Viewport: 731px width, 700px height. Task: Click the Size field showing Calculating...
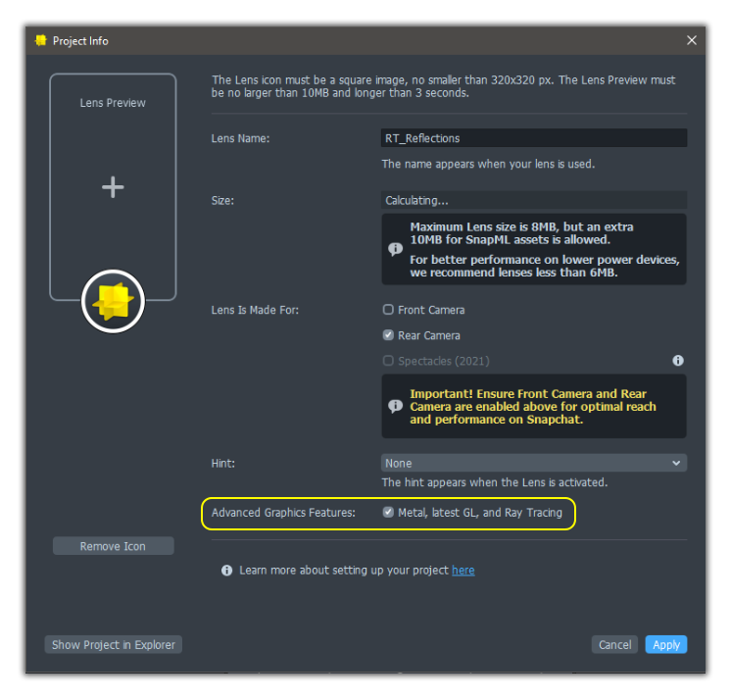pos(534,201)
